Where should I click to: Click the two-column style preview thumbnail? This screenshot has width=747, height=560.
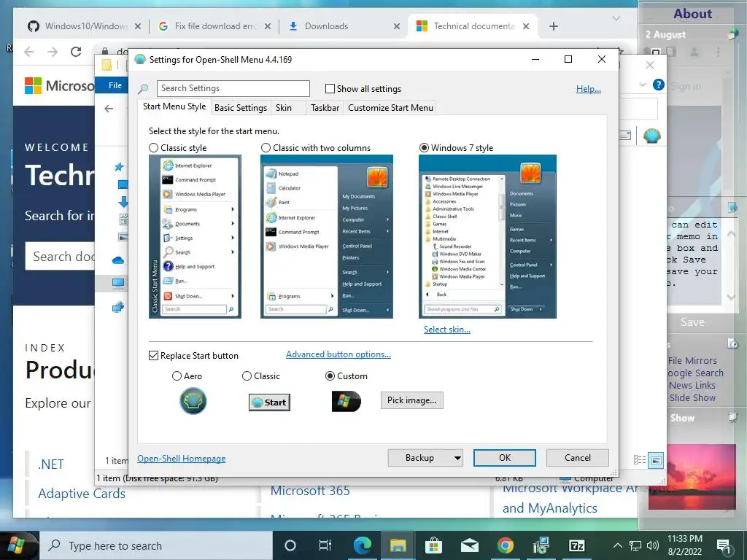[x=327, y=237]
